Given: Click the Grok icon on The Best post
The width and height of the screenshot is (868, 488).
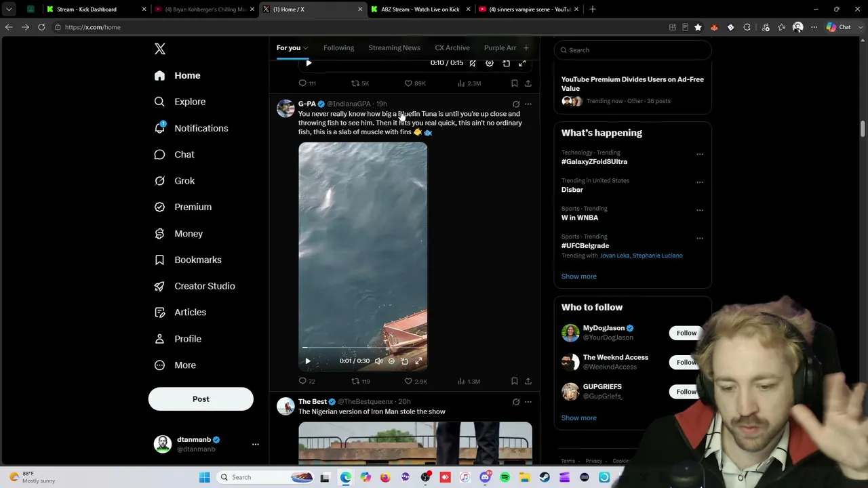Looking at the screenshot, I should coord(516,402).
